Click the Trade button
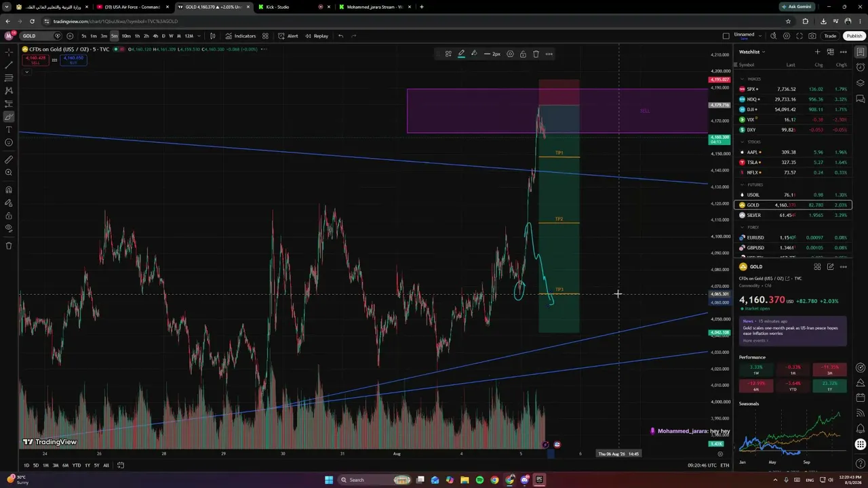Screen dimensions: 868x488 tap(830, 36)
